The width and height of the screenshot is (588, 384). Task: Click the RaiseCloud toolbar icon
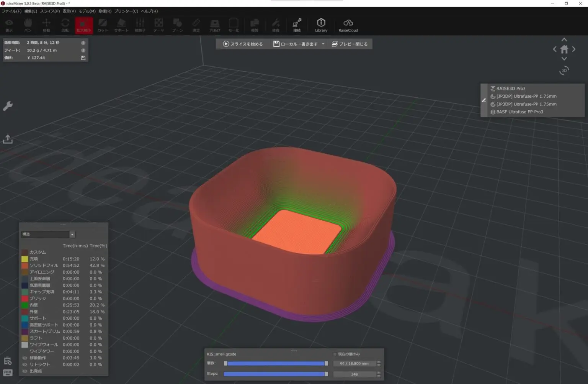pos(348,25)
